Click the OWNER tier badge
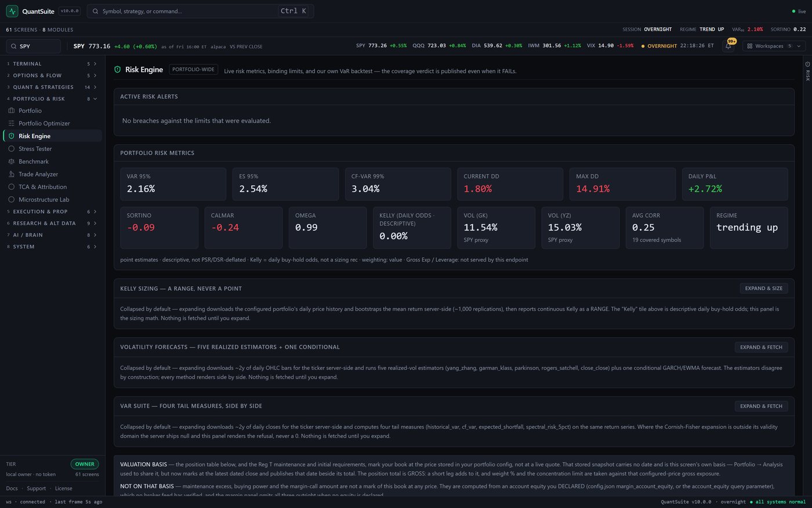Image resolution: width=812 pixels, height=508 pixels. pos(85,464)
